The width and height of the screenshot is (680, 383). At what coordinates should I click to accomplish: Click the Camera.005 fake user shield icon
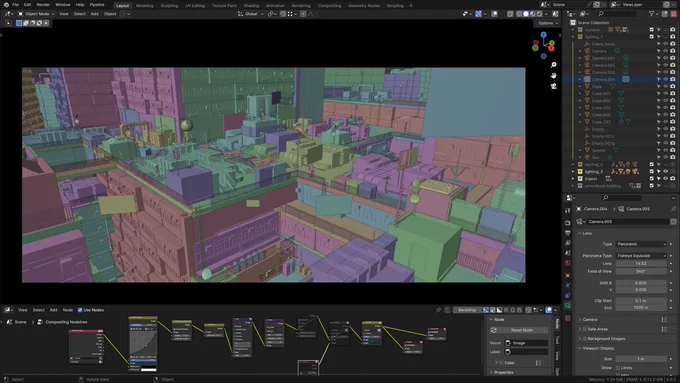coord(673,222)
